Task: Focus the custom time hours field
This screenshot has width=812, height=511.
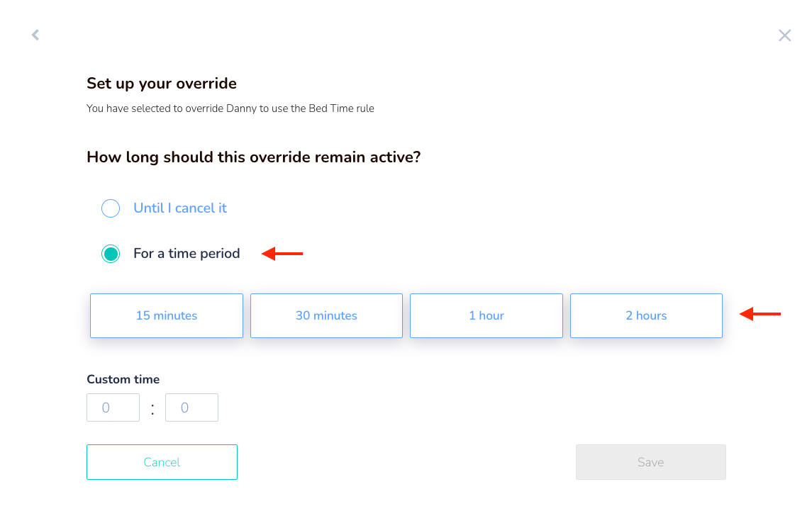Action: 113,408
